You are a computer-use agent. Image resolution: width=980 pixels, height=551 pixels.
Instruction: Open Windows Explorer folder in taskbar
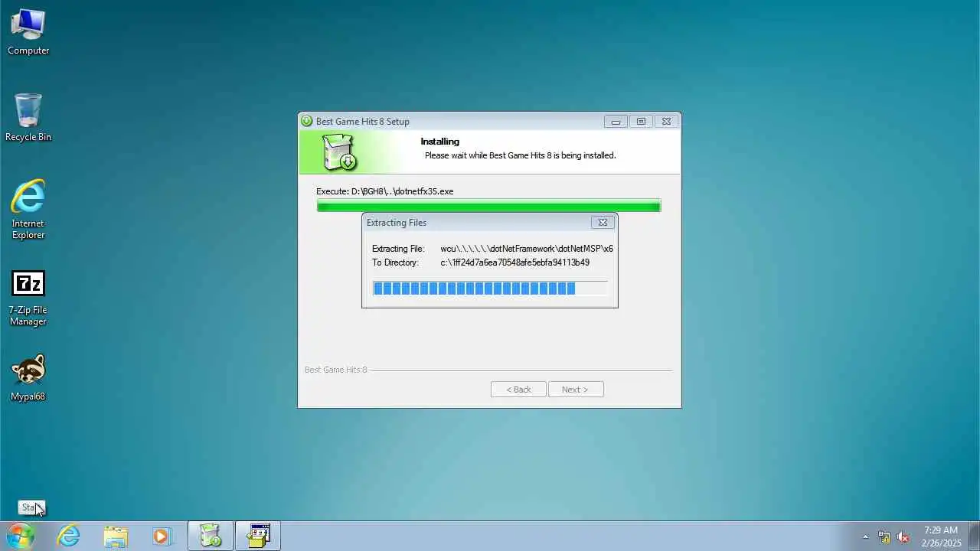pyautogui.click(x=116, y=536)
